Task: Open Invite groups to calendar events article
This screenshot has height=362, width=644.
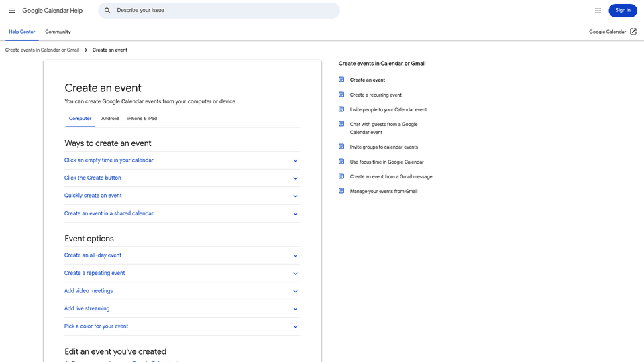Action: [x=384, y=147]
